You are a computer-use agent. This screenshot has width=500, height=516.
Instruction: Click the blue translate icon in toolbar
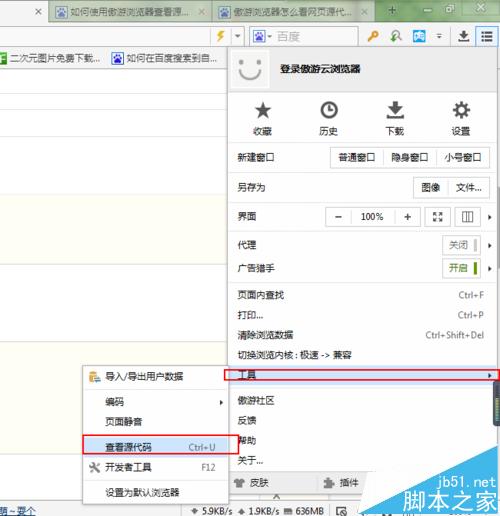[x=419, y=36]
